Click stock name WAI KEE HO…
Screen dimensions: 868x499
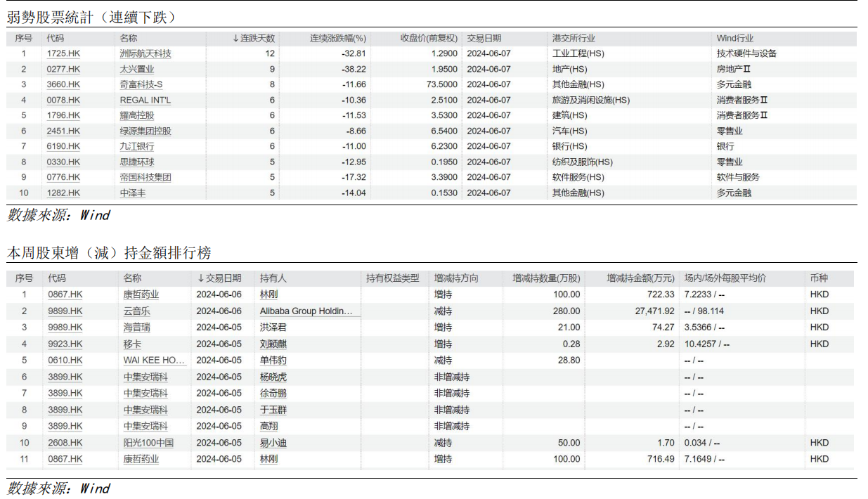click(155, 361)
